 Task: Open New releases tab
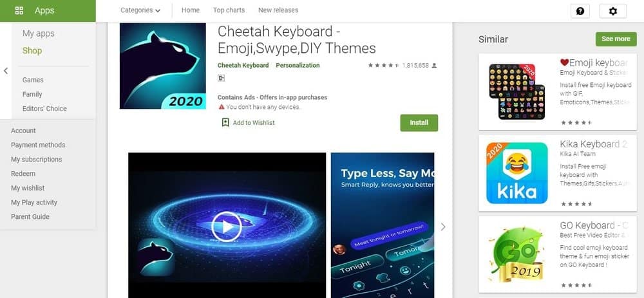click(x=278, y=10)
